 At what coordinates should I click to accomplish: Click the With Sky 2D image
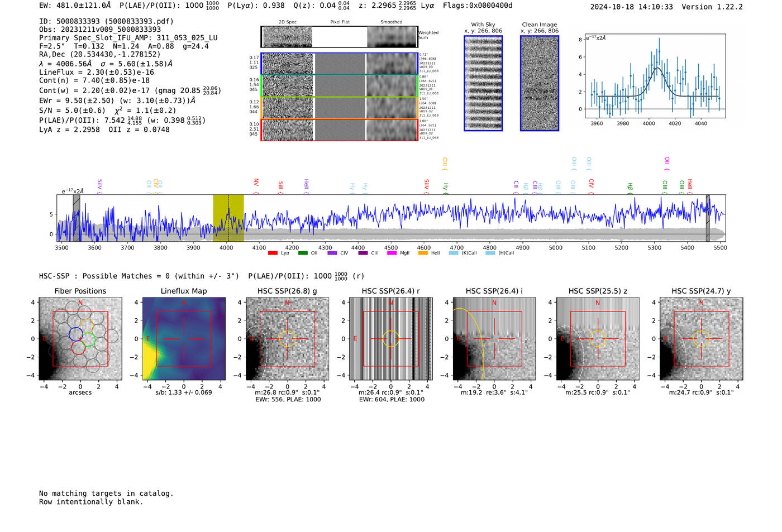pyautogui.click(x=483, y=83)
